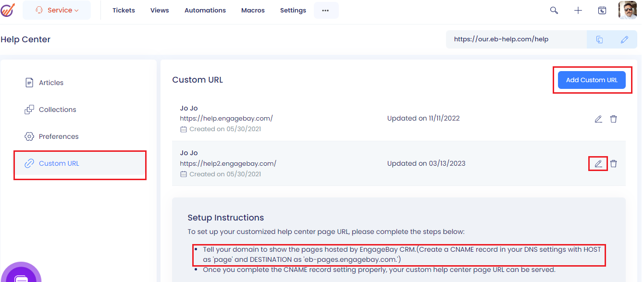Click the Custom URL panel heading
The image size is (644, 282).
tap(198, 80)
